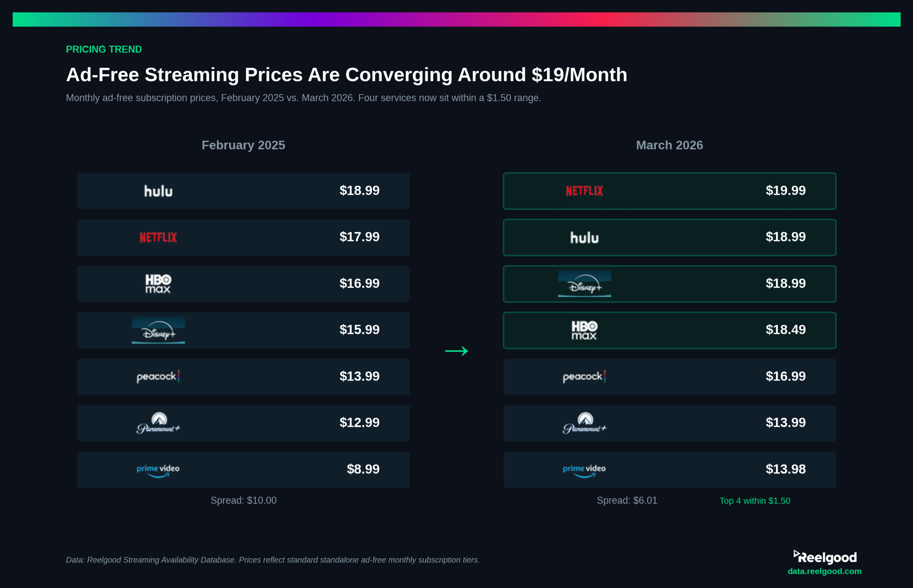
Task: Click the Prime Video logo in February 2025 column
Action: 158,469
